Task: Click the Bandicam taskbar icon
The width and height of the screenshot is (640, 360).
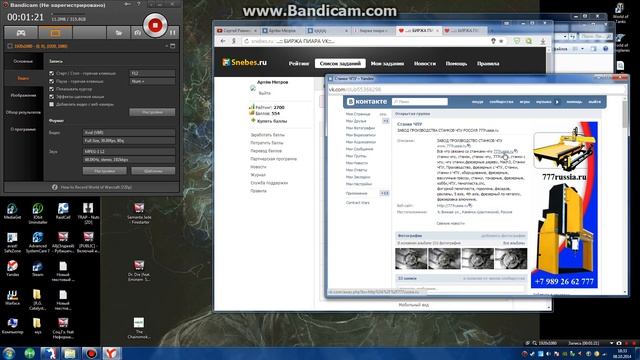Action: point(91,353)
